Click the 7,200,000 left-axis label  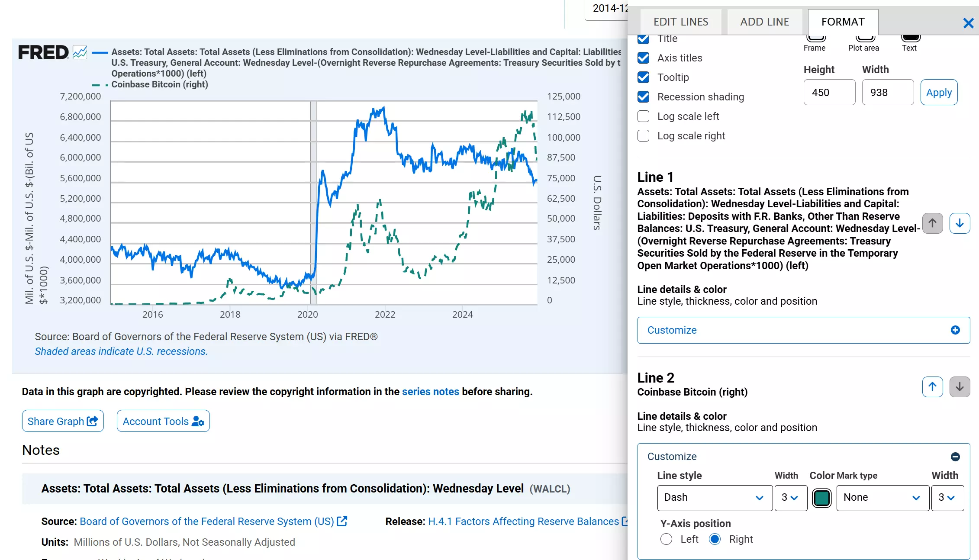(x=80, y=97)
